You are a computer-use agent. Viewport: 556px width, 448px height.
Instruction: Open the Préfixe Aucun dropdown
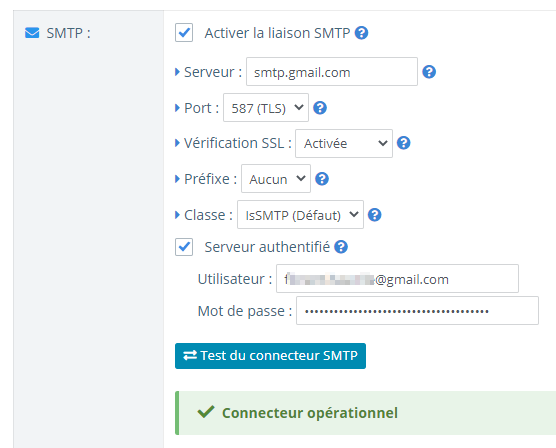(276, 178)
